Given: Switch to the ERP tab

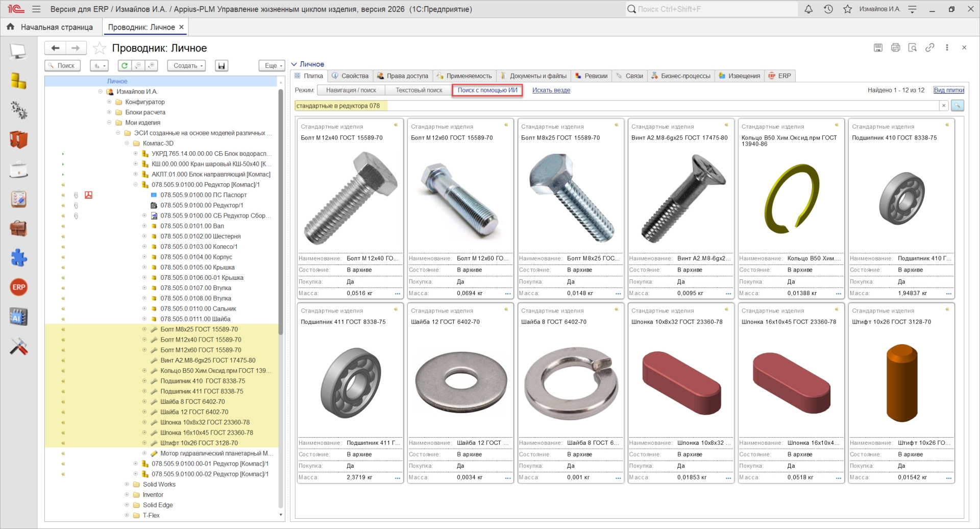Looking at the screenshot, I should coord(780,76).
